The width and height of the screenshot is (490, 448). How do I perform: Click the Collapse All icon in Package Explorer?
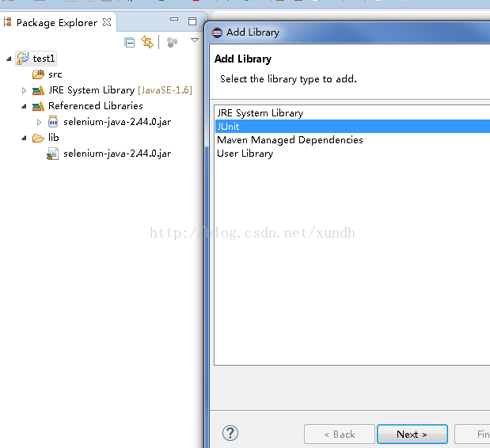(129, 42)
